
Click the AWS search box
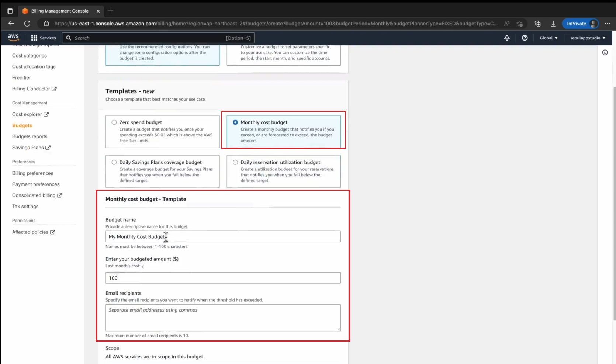click(158, 38)
